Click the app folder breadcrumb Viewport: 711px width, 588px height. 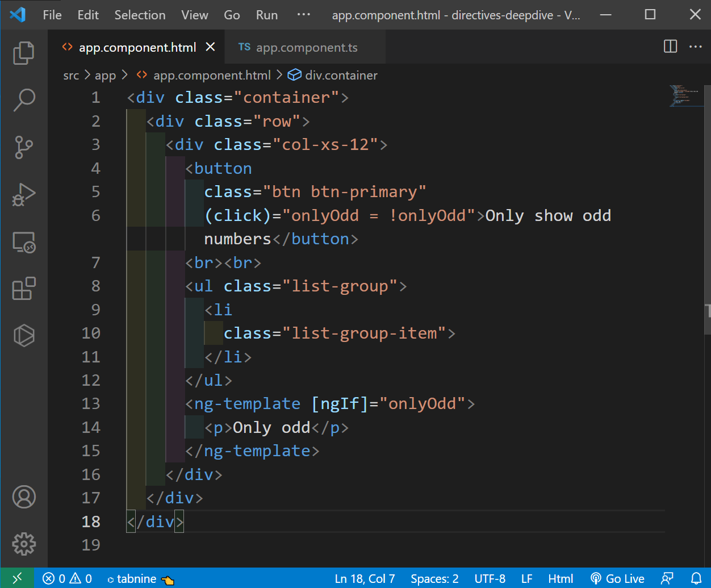(x=105, y=75)
